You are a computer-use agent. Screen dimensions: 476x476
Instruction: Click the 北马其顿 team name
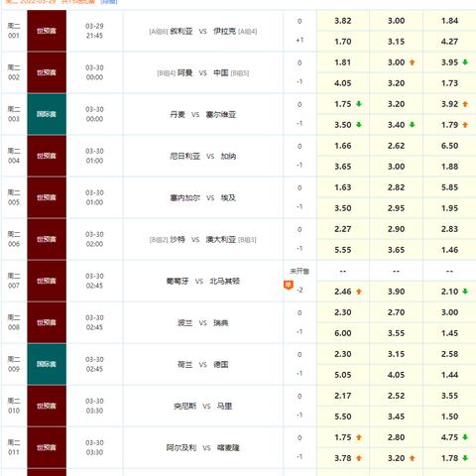(x=224, y=282)
